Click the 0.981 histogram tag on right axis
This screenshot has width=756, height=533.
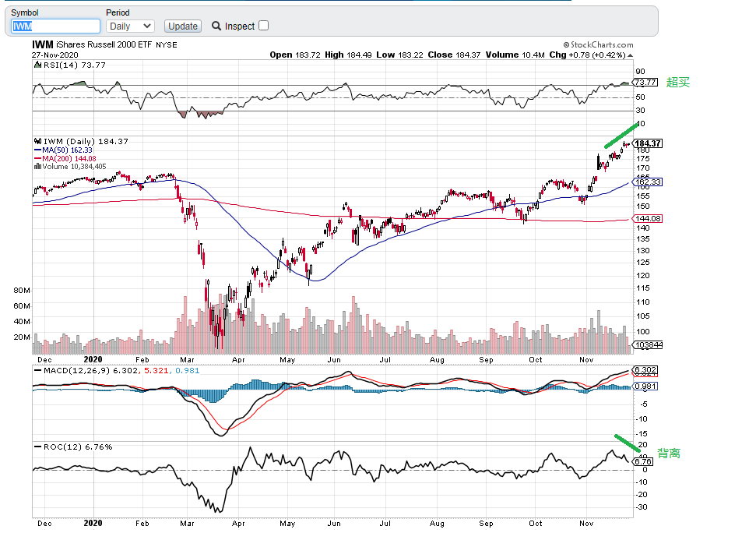[645, 387]
